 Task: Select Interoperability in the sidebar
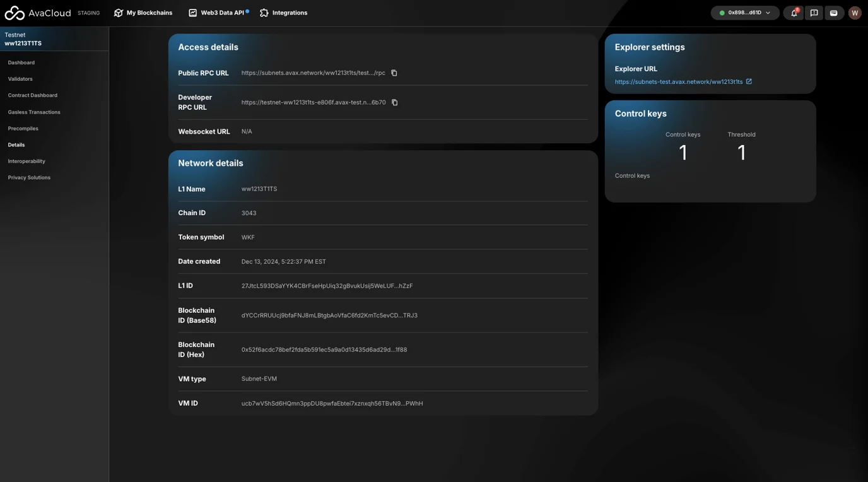coord(26,162)
